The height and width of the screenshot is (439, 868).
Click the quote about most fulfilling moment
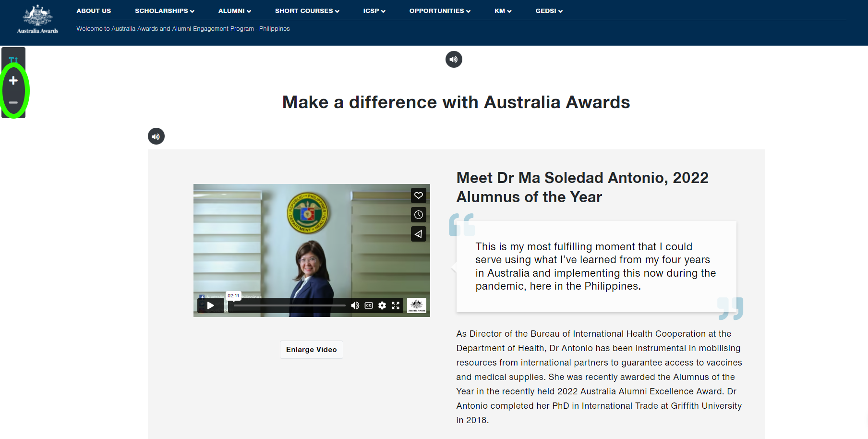[x=596, y=266]
